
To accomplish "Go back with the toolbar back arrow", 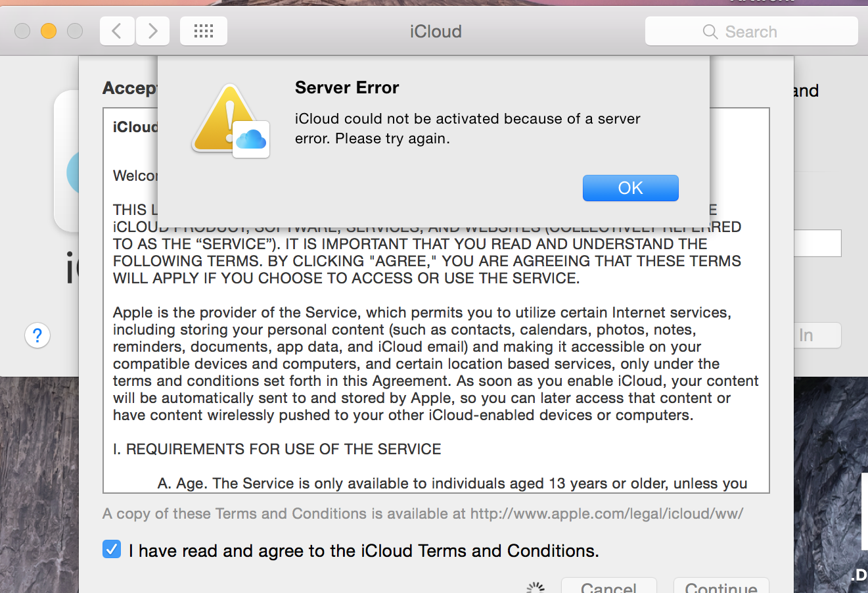I will click(117, 31).
